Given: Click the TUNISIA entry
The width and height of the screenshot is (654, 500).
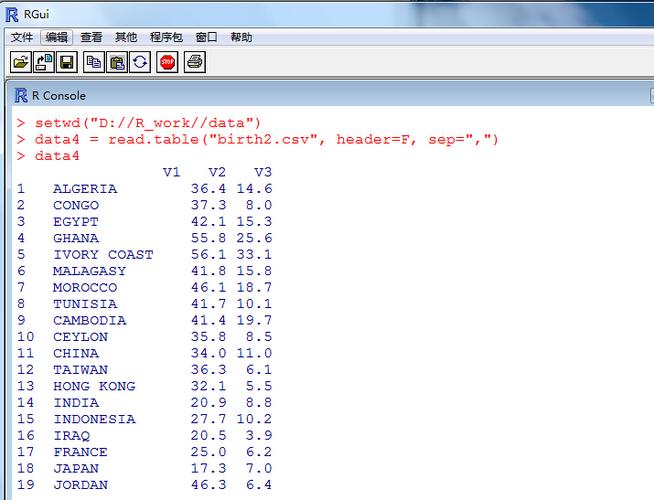Looking at the screenshot, I should 85,304.
